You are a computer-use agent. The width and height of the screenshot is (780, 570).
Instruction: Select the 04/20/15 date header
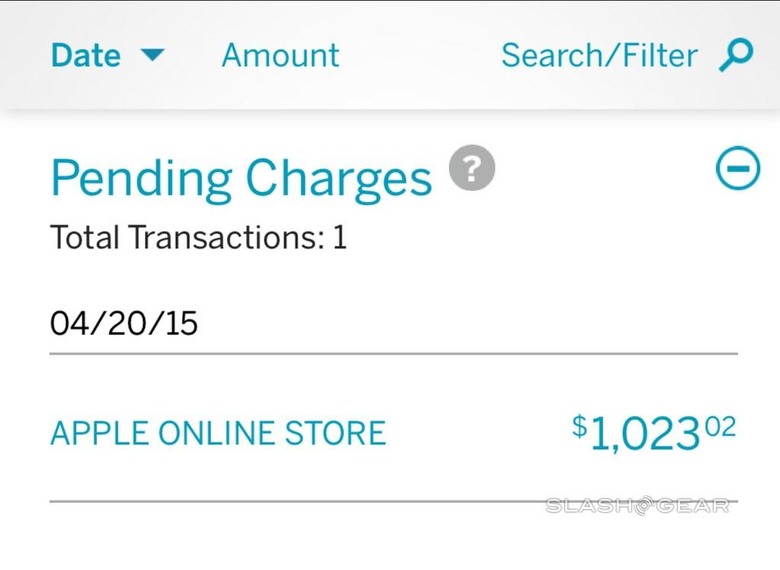point(124,323)
